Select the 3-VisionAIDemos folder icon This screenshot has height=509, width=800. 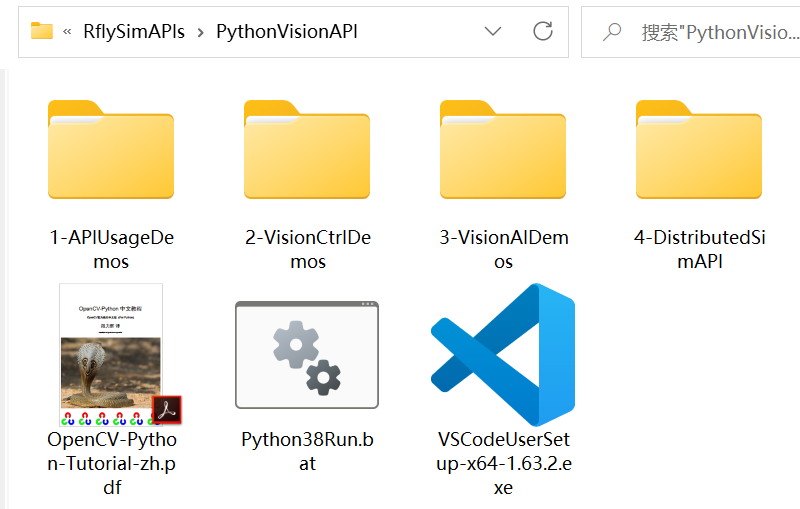tap(503, 149)
